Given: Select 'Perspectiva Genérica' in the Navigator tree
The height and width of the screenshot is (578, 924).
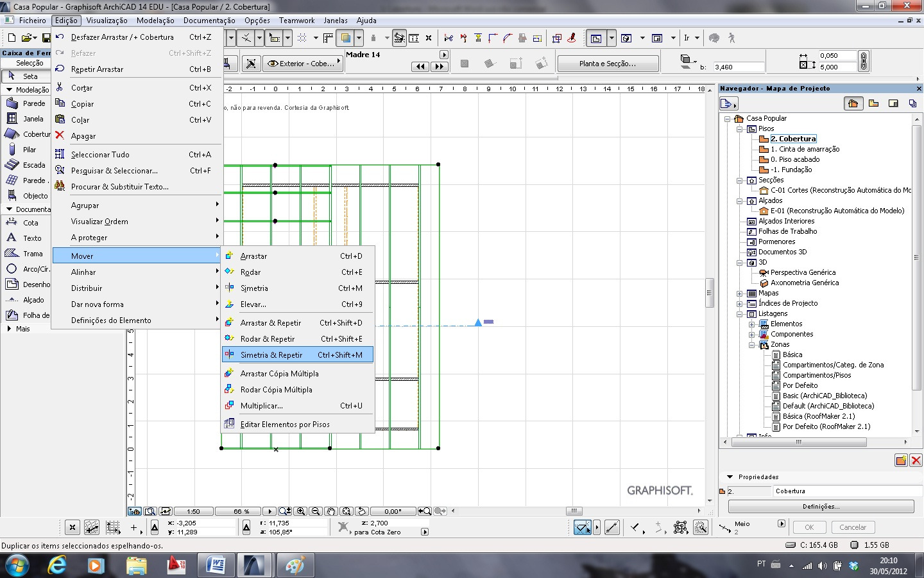Looking at the screenshot, I should [803, 272].
